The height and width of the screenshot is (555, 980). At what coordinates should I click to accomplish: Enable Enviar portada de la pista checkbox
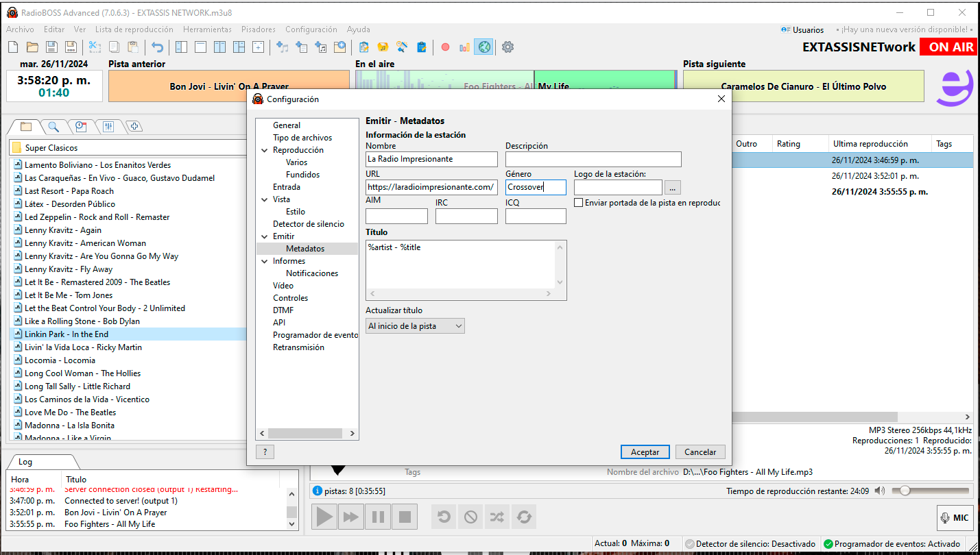[x=579, y=201]
